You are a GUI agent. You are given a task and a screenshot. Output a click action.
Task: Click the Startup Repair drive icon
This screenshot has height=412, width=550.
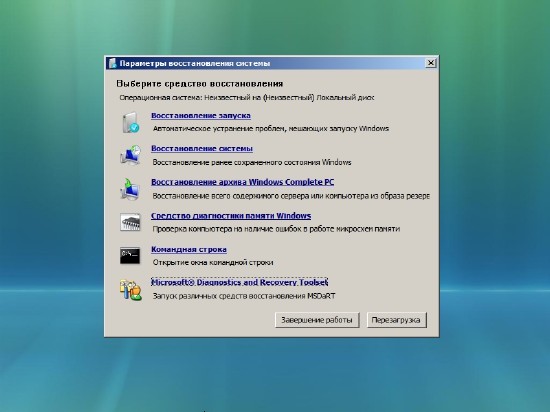pos(131,122)
